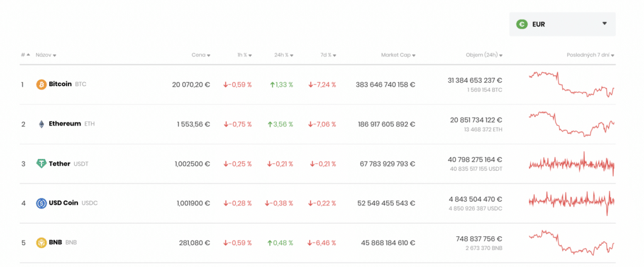Click Bitcoin price 20 070,20 €
The height and width of the screenshot is (267, 644).
[x=191, y=84]
